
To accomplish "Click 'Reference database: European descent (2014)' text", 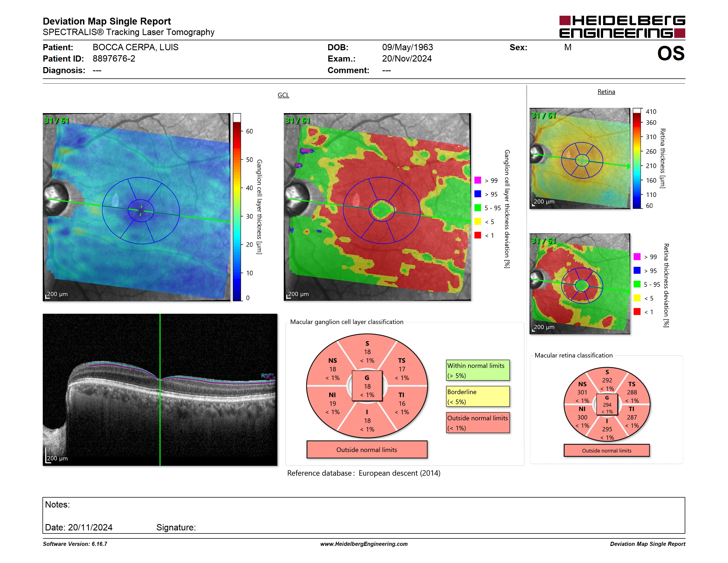I will (x=364, y=473).
